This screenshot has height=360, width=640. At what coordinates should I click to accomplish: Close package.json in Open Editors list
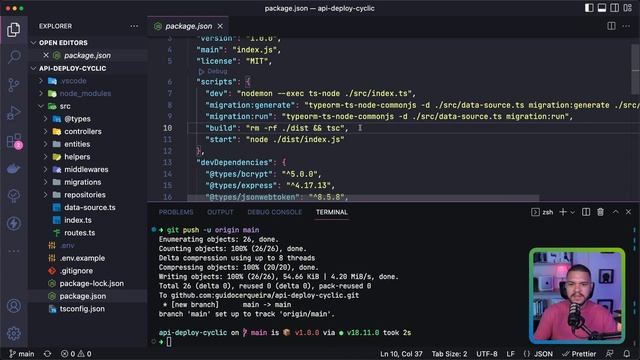46,55
